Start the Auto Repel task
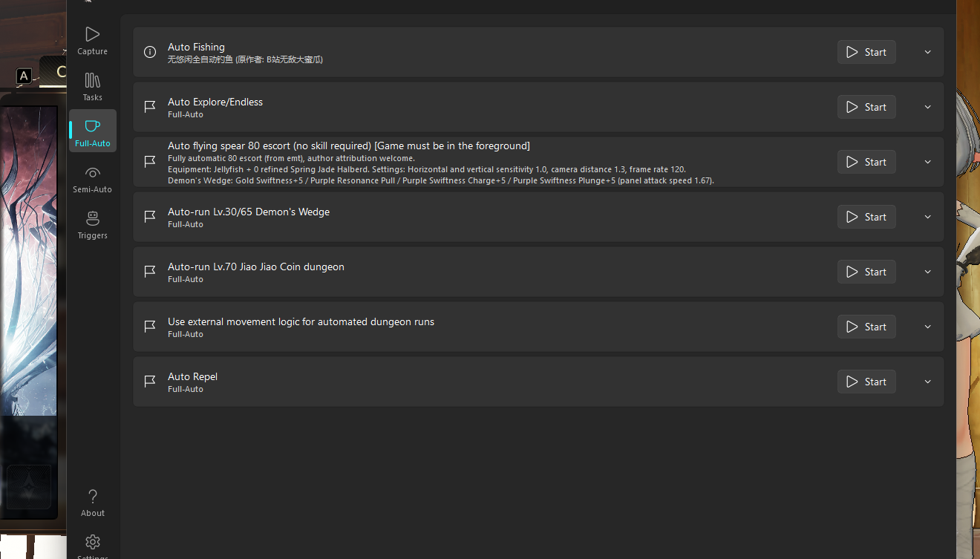The image size is (980, 559). pyautogui.click(x=866, y=382)
